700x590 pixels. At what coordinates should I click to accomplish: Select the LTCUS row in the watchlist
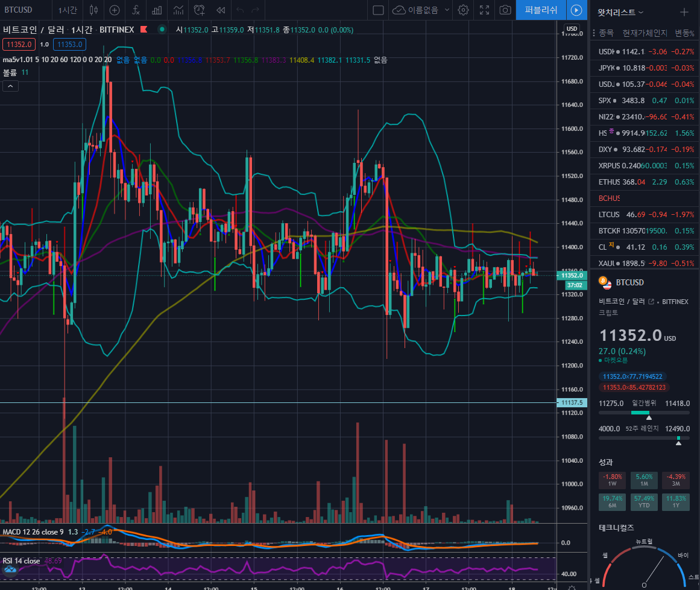click(x=645, y=214)
